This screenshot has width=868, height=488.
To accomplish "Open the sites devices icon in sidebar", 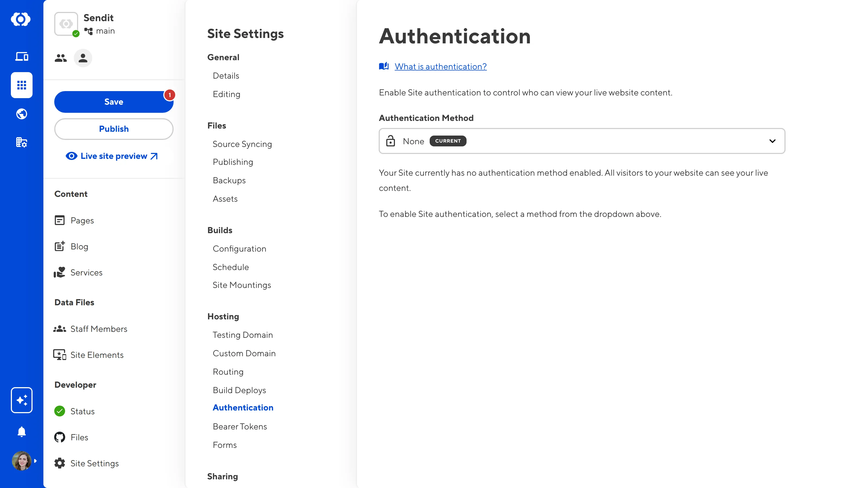I will coord(22,57).
